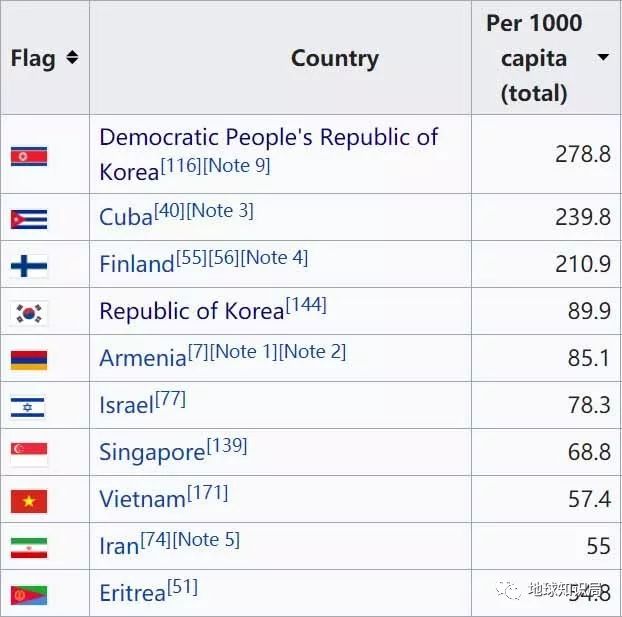
Task: Click the Eritrea flag icon
Action: (x=29, y=593)
